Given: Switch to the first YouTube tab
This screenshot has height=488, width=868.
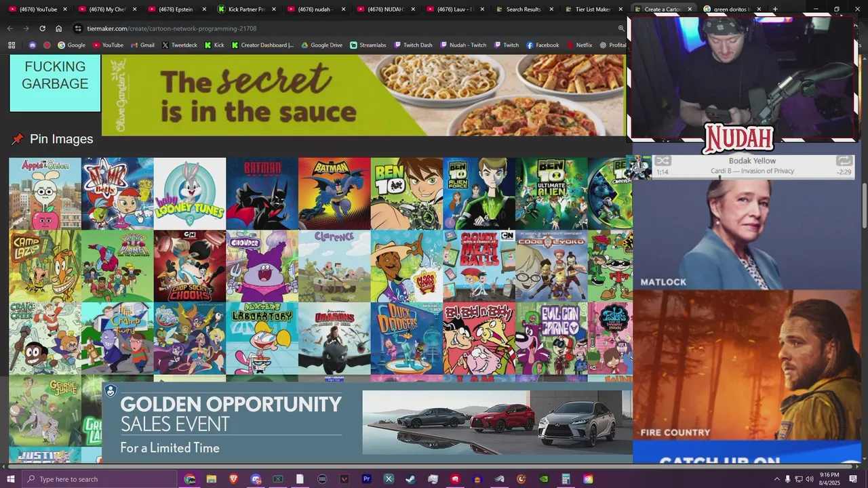Looking at the screenshot, I should coord(37,9).
